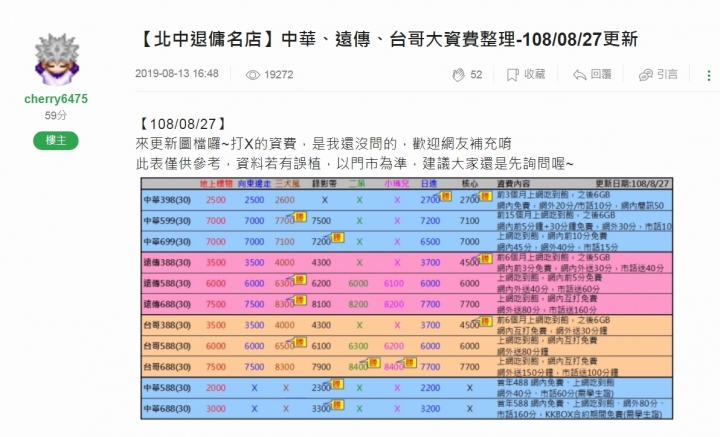This screenshot has width=720, height=437.
Task: Click the 【108/08/27】 date heading
Action: tap(182, 124)
